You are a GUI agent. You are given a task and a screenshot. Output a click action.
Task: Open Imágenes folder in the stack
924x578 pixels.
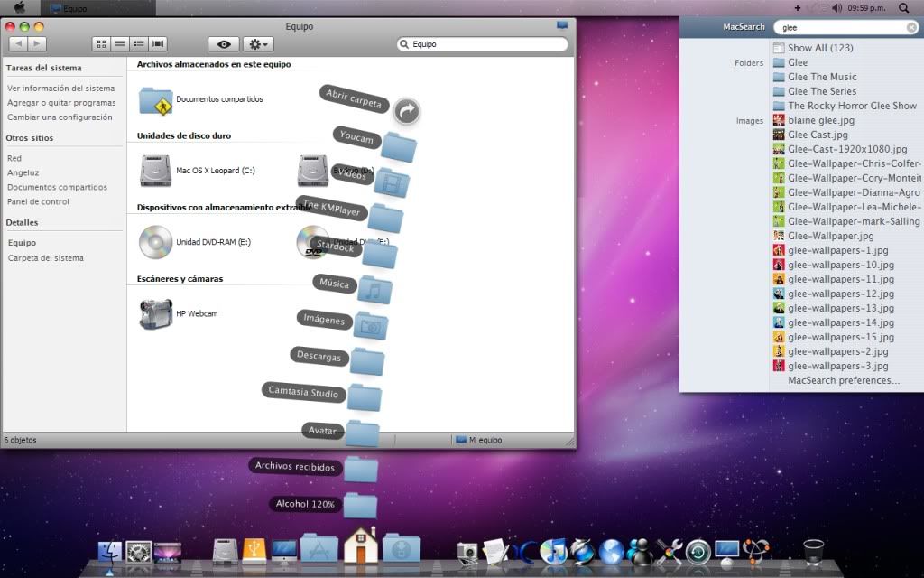pyautogui.click(x=370, y=325)
